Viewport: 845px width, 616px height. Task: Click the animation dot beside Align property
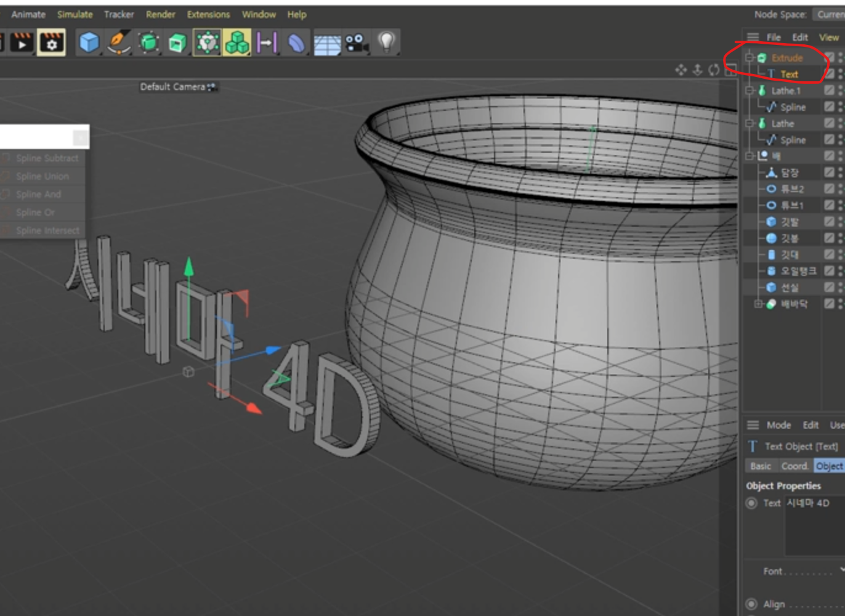(x=751, y=604)
